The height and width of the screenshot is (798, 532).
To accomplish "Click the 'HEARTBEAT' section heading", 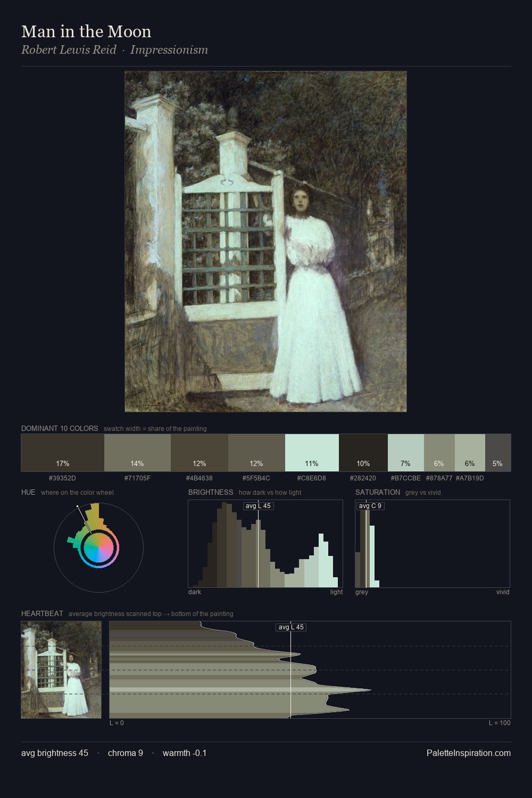I will point(42,613).
